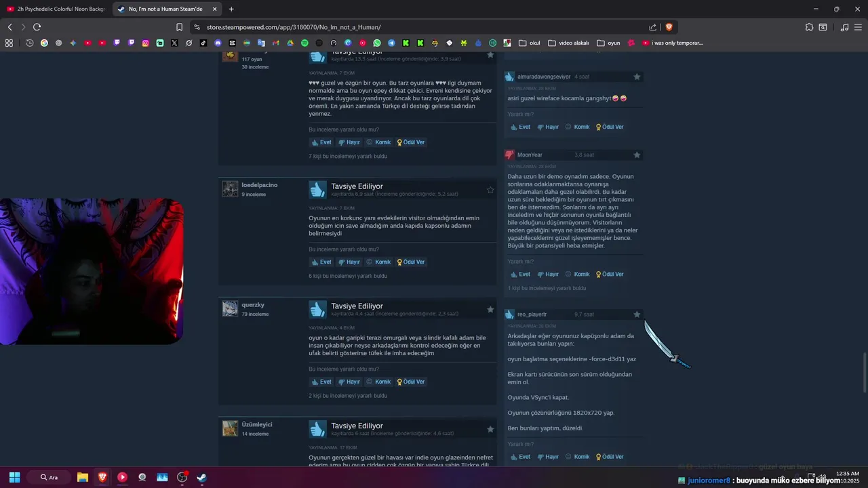Open the browser history bookmark icon

[x=30, y=43]
